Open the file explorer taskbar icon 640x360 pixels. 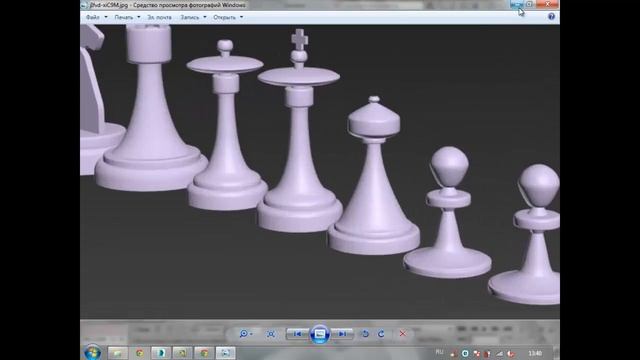click(x=118, y=353)
